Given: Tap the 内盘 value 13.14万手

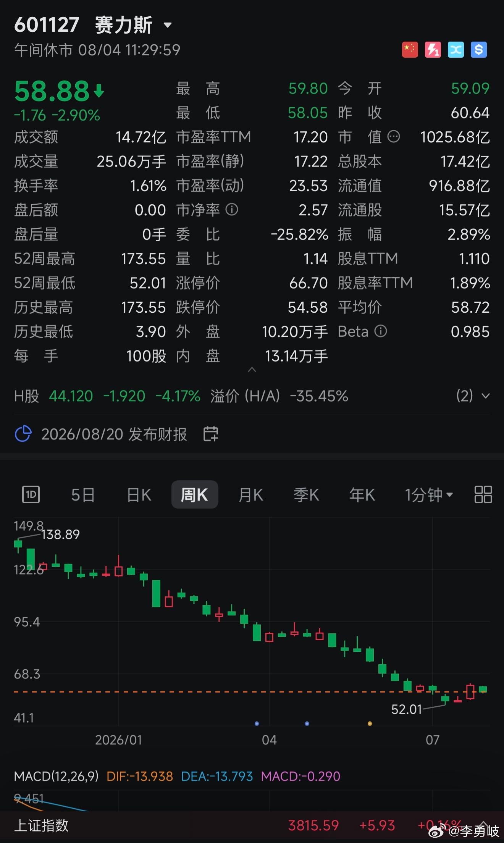Looking at the screenshot, I should [x=296, y=357].
